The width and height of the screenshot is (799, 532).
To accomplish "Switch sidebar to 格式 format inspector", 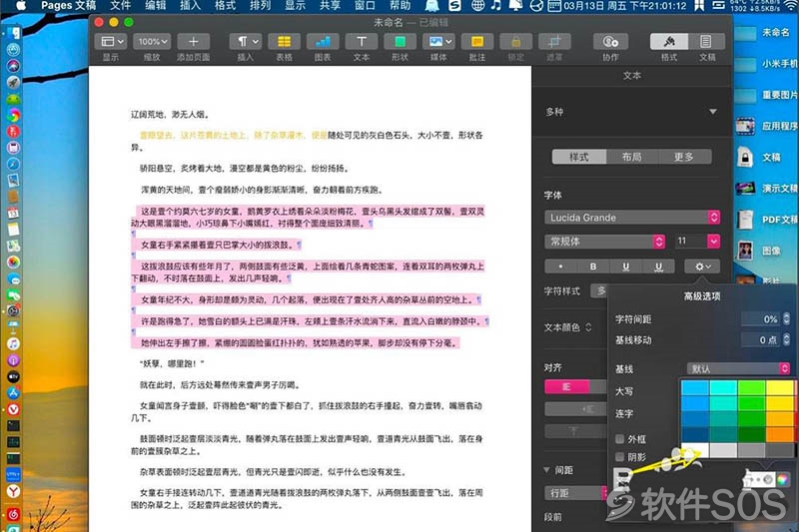I will (x=669, y=41).
